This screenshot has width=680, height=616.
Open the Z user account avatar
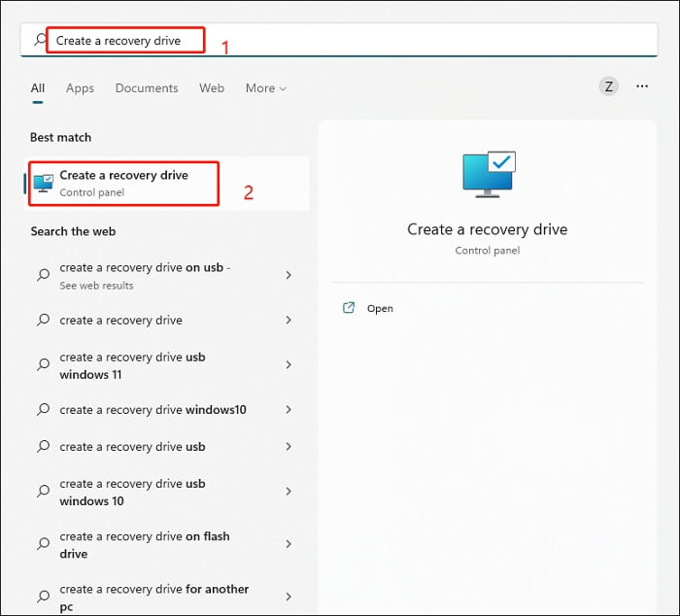(x=609, y=86)
